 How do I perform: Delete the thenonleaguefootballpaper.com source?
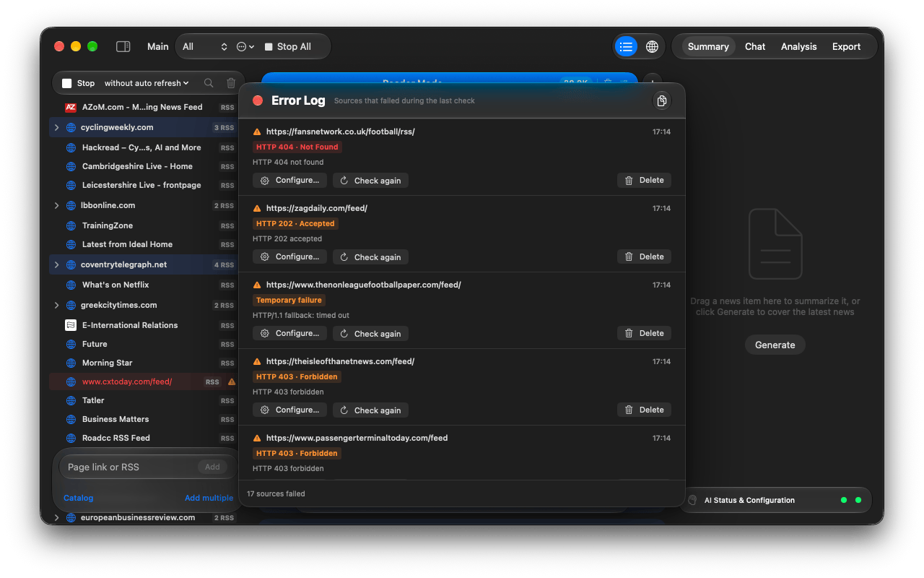click(644, 333)
